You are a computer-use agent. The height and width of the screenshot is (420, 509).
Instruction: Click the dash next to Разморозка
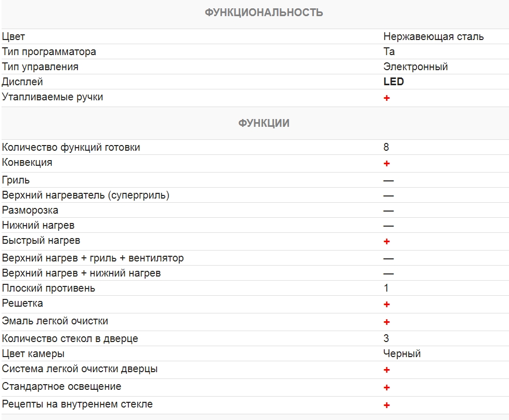[x=388, y=211]
